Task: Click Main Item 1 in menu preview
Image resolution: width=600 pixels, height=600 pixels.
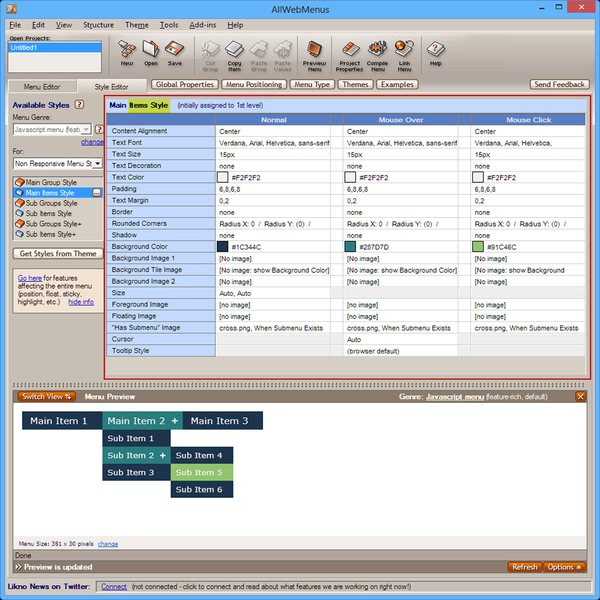Action: click(x=62, y=421)
